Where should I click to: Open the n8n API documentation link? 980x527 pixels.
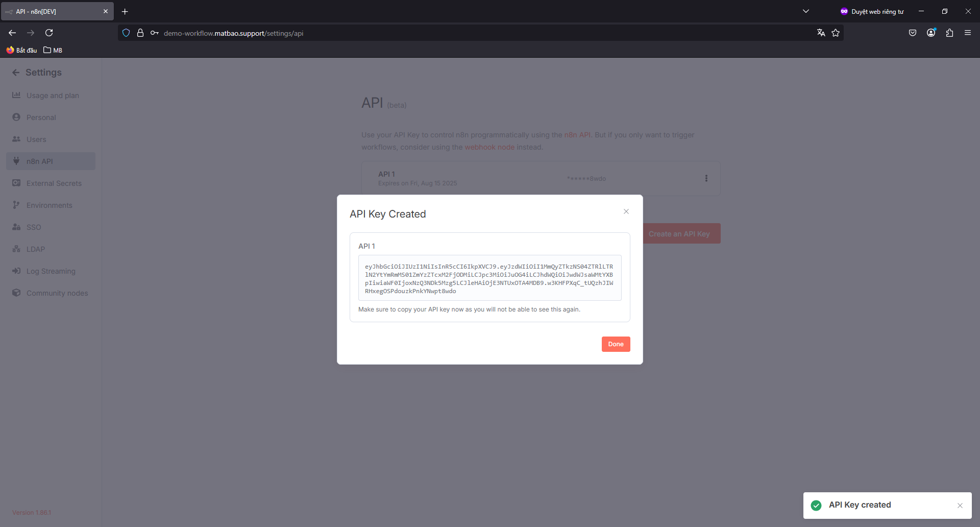pos(577,135)
